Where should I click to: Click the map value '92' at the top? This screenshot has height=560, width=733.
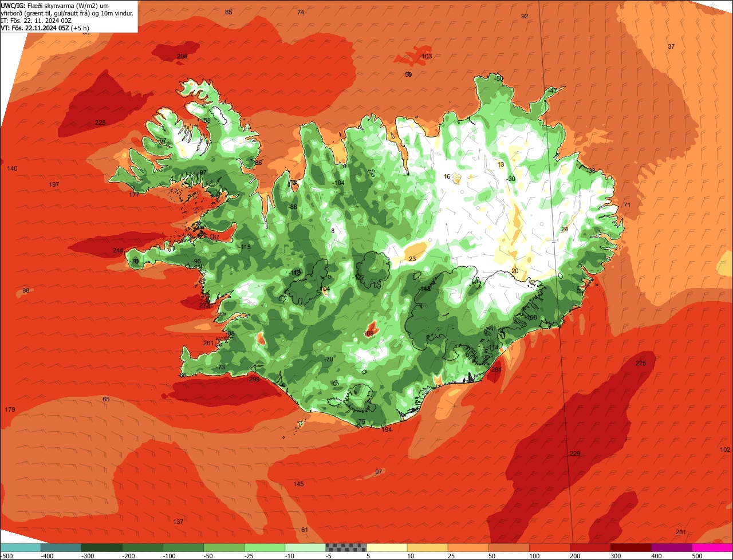525,16
